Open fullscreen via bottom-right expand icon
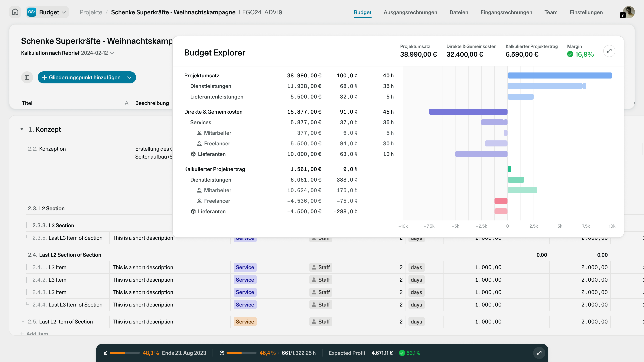The width and height of the screenshot is (644, 362). (x=539, y=353)
